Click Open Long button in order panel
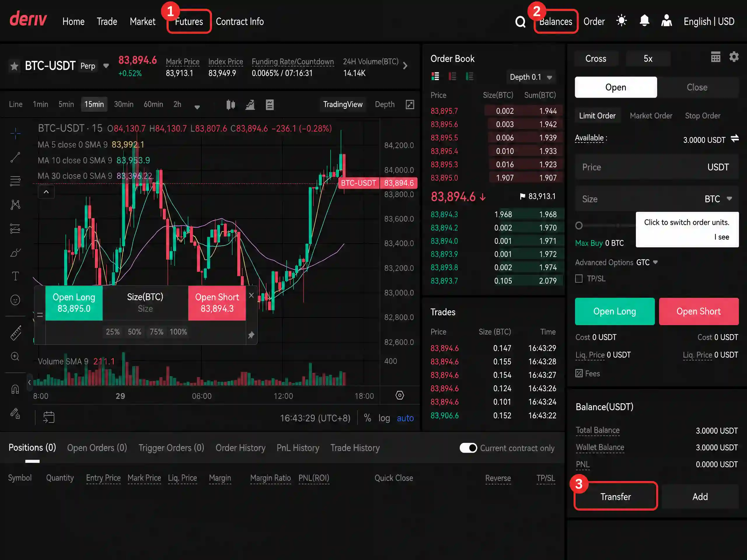 615,311
